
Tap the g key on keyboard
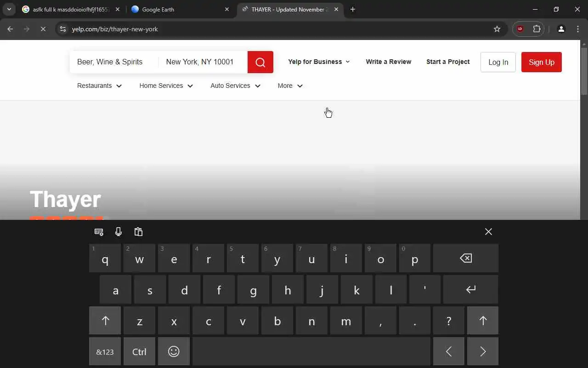click(253, 289)
